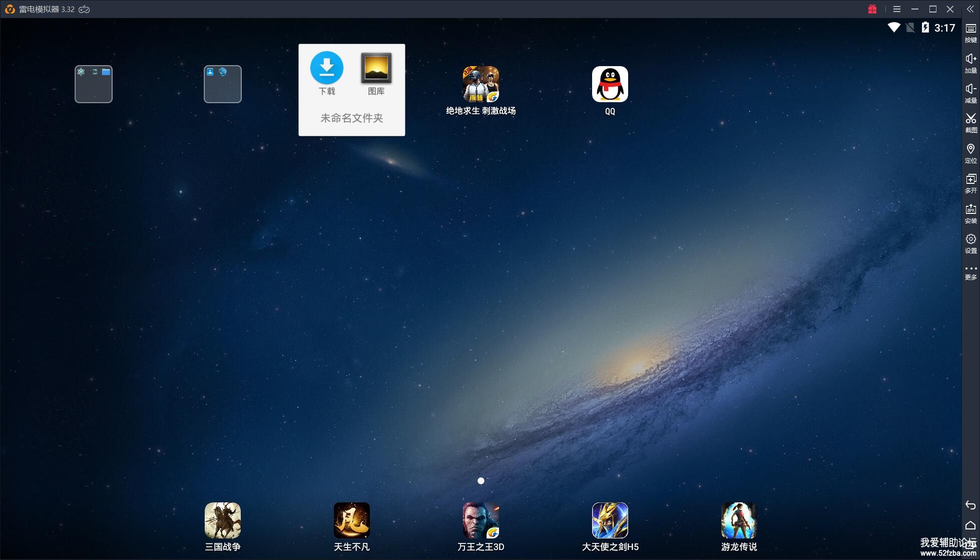Screen dimensions: 980x560
Task: Open the QQ app
Action: pos(610,84)
